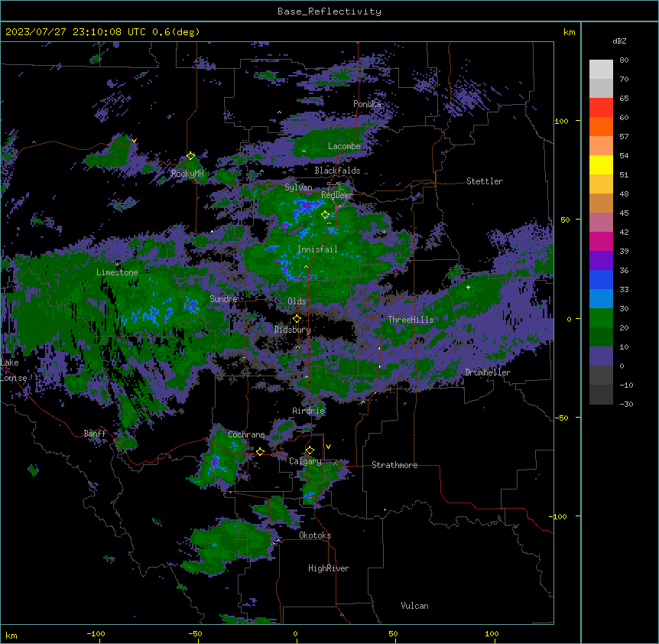Click the yellow V marker northwest of RockyMH

coord(134,141)
